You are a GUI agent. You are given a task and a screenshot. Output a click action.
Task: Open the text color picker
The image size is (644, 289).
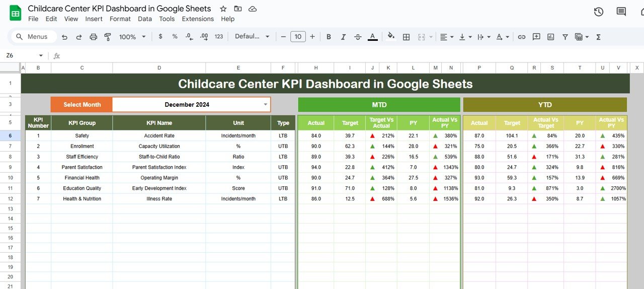[373, 37]
